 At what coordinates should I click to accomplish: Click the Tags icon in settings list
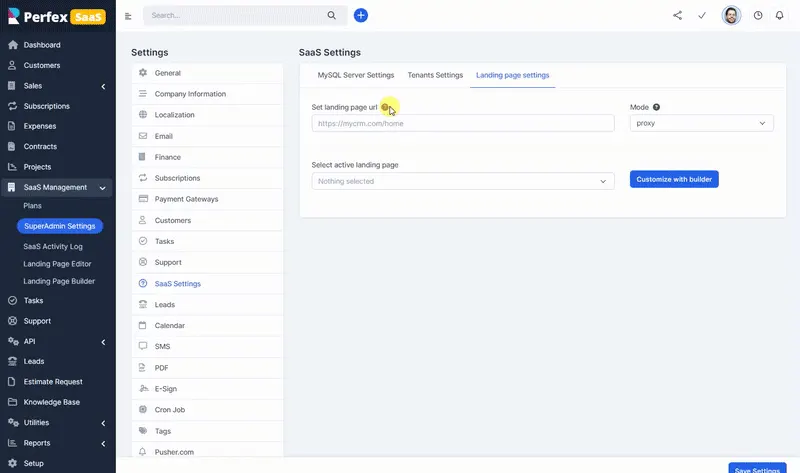coord(143,431)
